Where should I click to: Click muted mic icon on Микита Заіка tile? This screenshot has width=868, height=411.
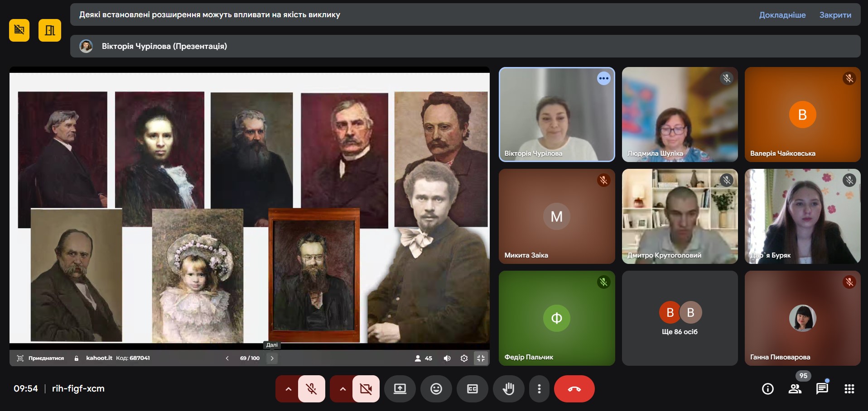603,180
